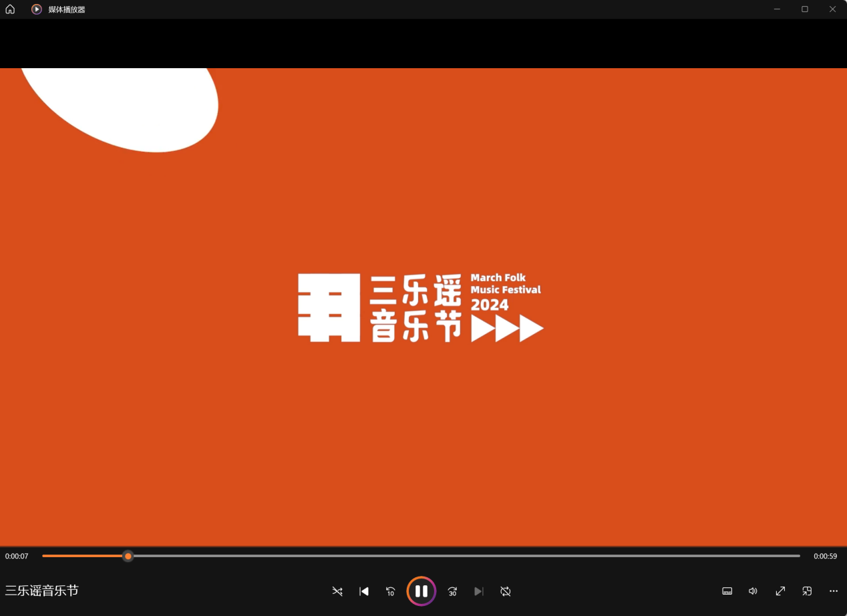Viewport: 847px width, 616px height.
Task: Go to the previous track
Action: 364,591
